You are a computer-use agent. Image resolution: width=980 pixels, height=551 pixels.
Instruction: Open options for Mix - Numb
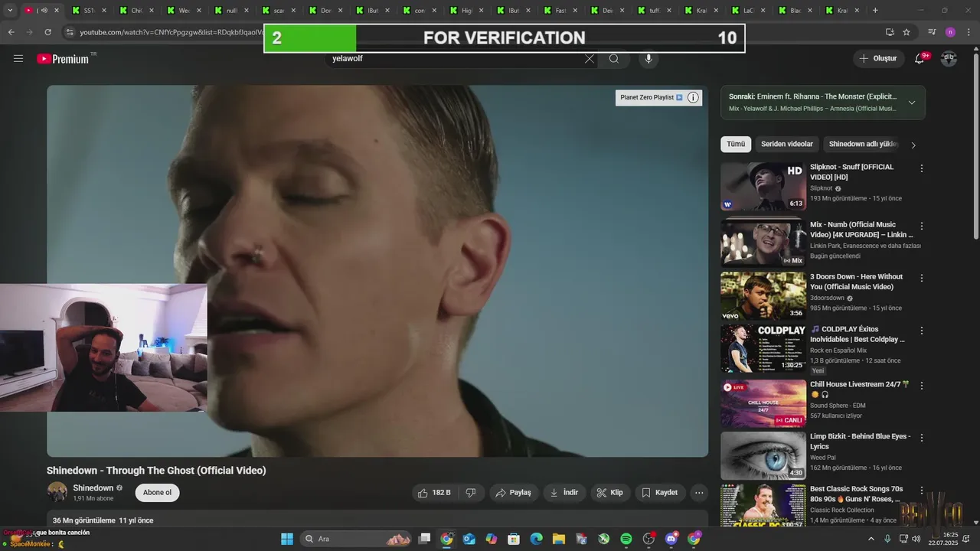pyautogui.click(x=922, y=227)
